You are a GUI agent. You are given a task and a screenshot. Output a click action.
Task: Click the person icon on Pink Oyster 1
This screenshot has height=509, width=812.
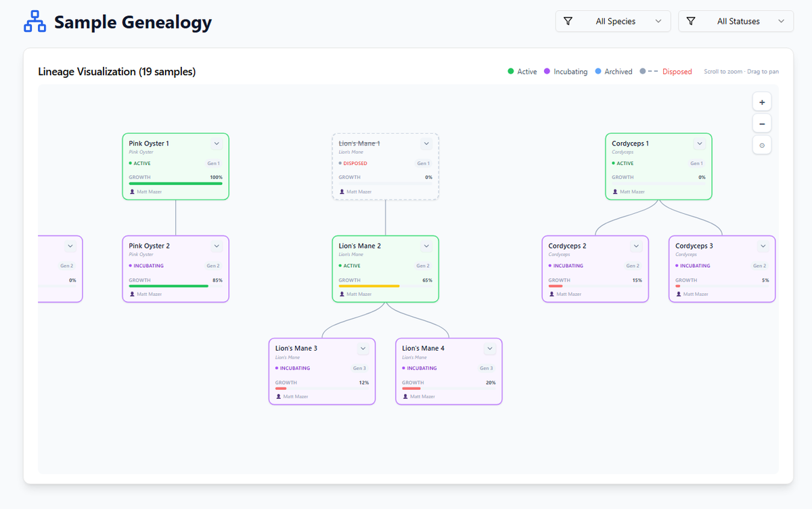click(x=132, y=192)
